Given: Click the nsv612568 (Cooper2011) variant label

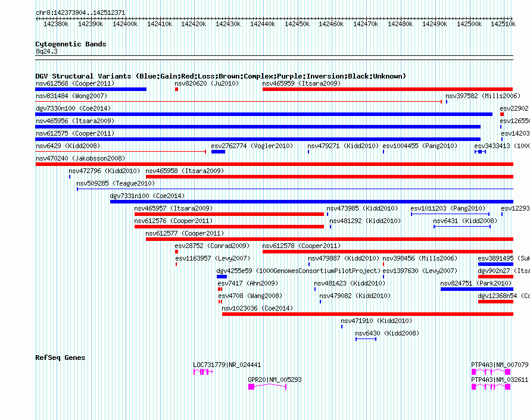Looking at the screenshot, I should pyautogui.click(x=75, y=83).
